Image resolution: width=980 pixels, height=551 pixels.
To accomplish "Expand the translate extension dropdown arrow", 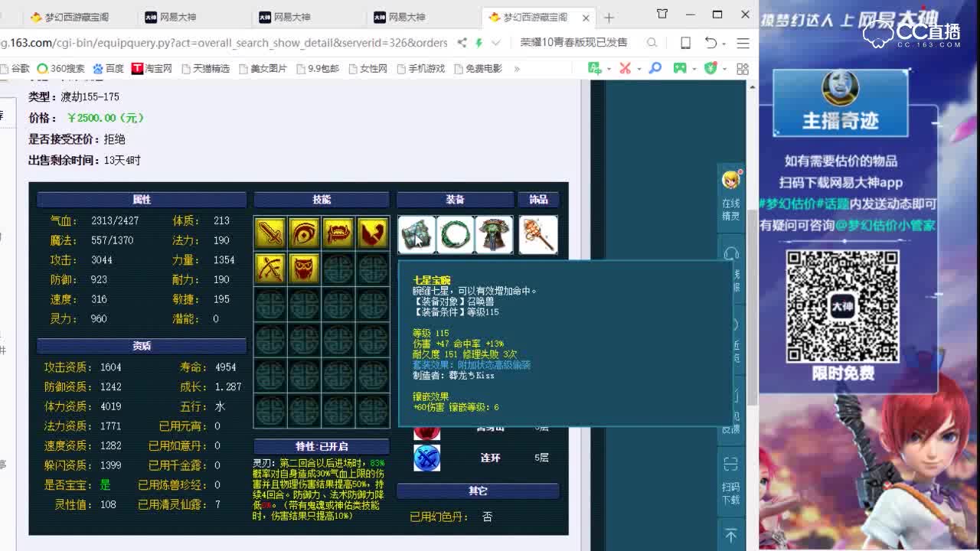I will coord(608,68).
